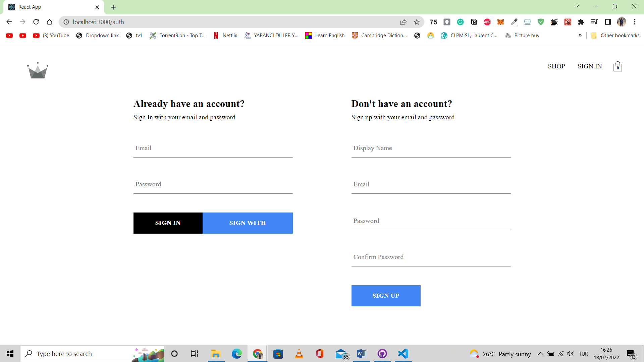Click the address bar URL

99,22
